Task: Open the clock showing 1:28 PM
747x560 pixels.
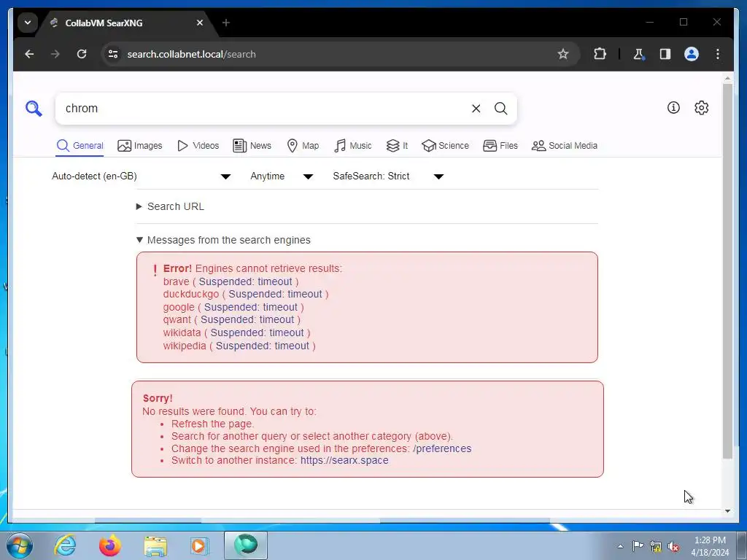Action: (710, 546)
